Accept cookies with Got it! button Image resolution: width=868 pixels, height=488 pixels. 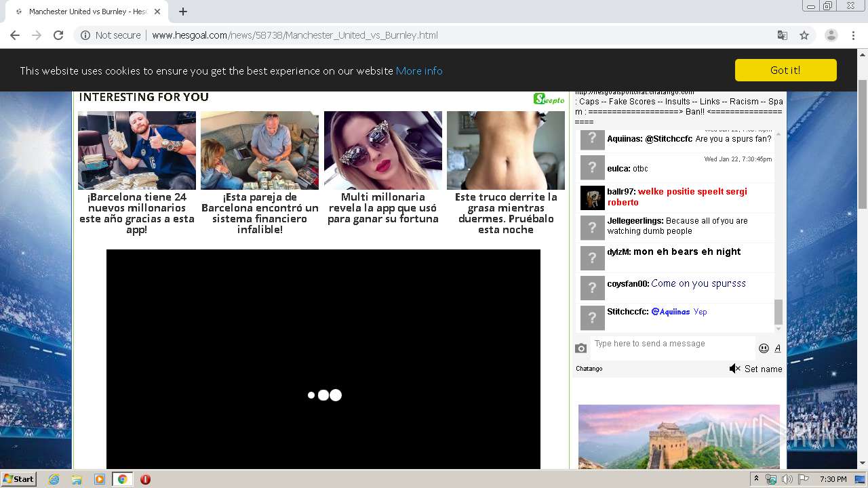(785, 70)
